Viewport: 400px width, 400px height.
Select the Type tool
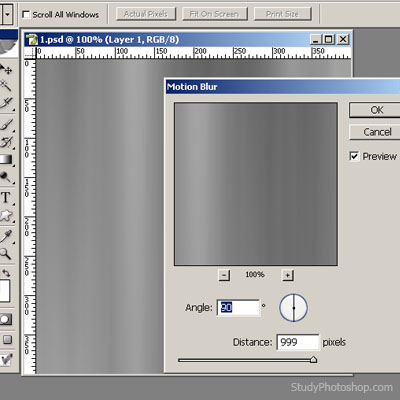5,198
